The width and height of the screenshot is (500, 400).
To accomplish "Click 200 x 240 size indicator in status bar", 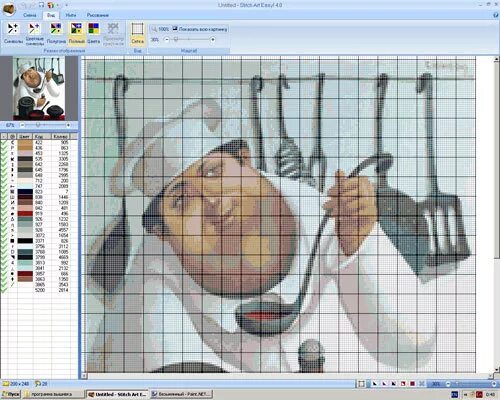I will 16,384.
